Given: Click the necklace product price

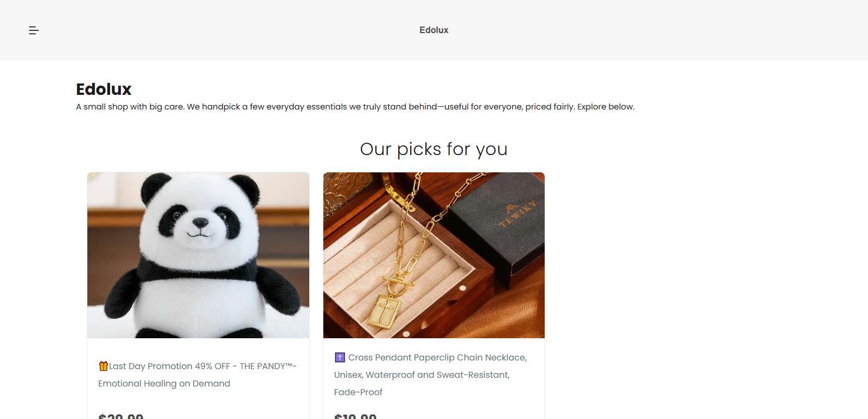Looking at the screenshot, I should pyautogui.click(x=355, y=416).
